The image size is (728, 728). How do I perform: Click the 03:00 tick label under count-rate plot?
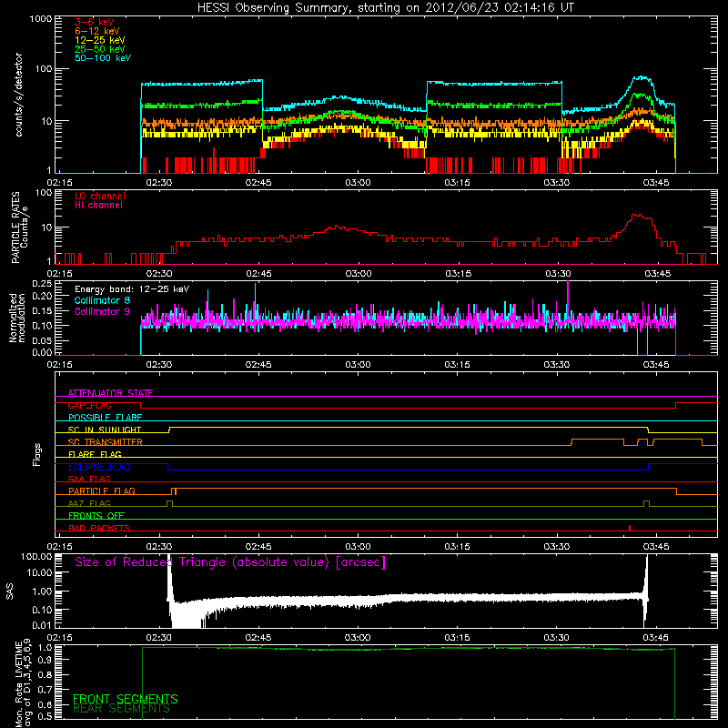[358, 183]
